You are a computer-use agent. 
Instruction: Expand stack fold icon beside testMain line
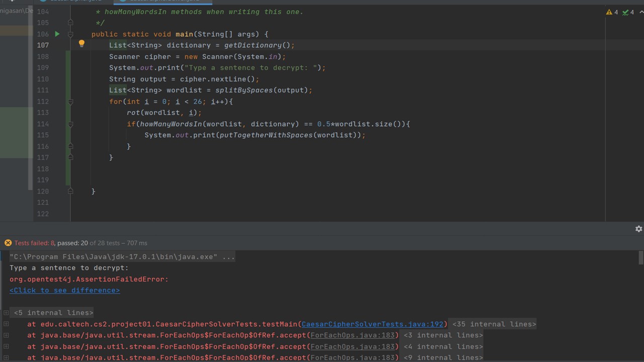pyautogui.click(x=6, y=324)
